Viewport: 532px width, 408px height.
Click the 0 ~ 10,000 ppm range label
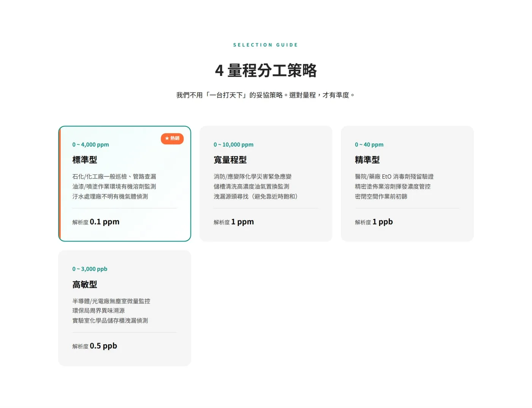(234, 145)
